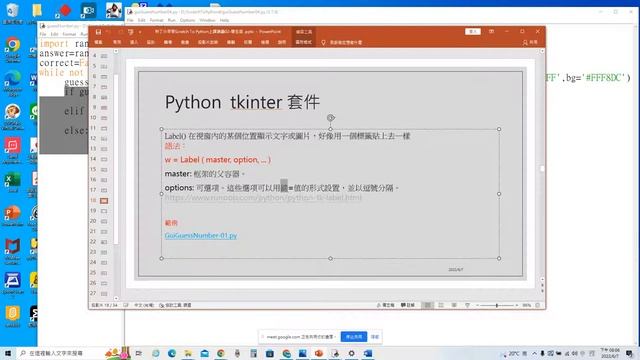The height and width of the screenshot is (360, 640).
Task: Click 停止共用 stop sharing button in Meet bar
Action: pos(353,337)
